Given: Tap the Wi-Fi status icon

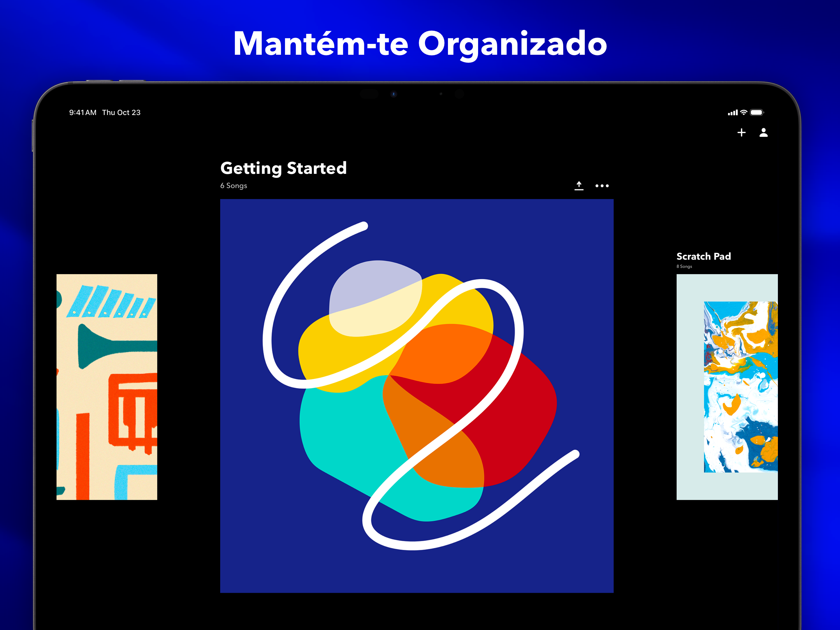Looking at the screenshot, I should (744, 113).
